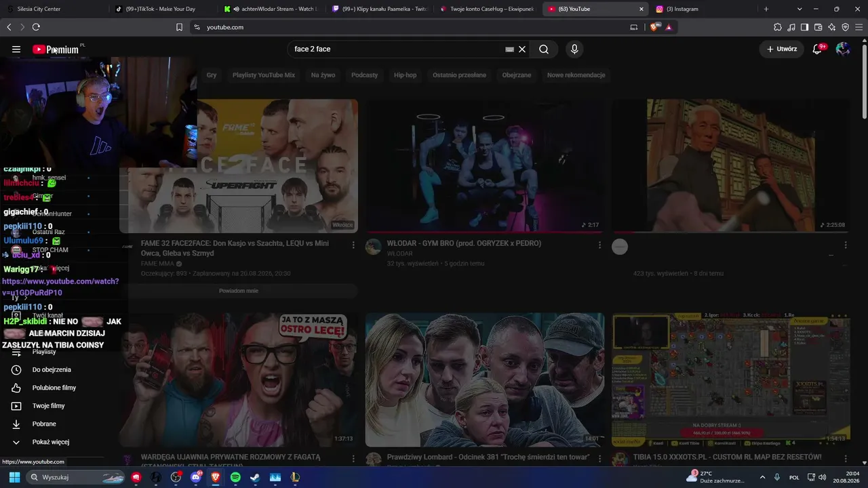Filter by Nowe rekomendacje chip
This screenshot has width=868, height=488.
coord(576,75)
